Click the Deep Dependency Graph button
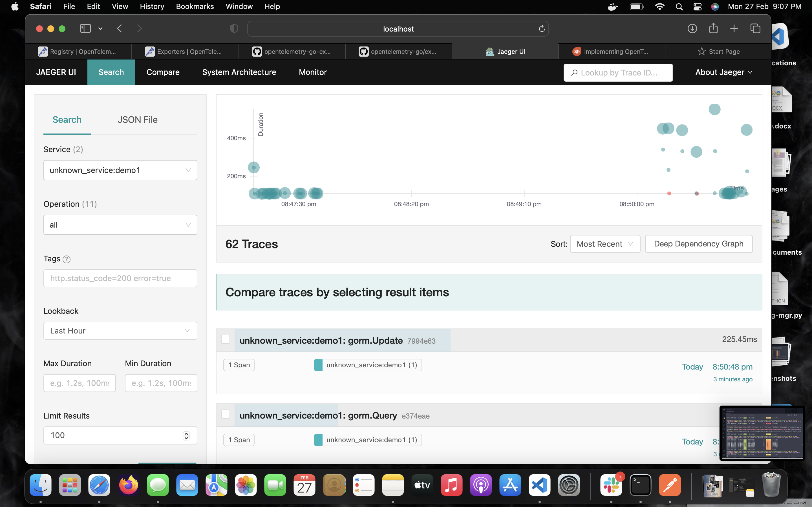This screenshot has height=507, width=812. tap(698, 244)
